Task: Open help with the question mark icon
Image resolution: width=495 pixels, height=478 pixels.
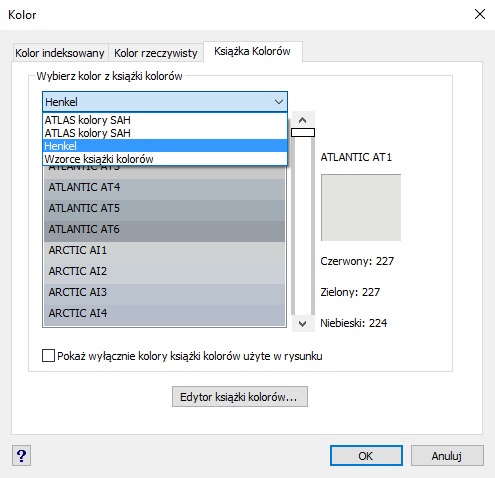Action: [x=22, y=456]
